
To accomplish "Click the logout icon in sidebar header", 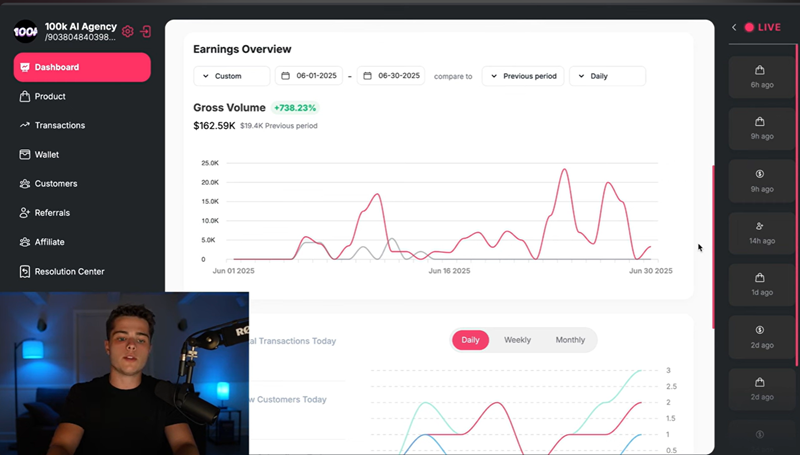I will pos(146,31).
